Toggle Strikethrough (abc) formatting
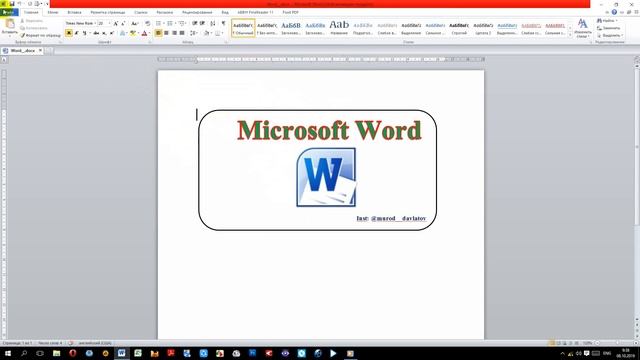The height and width of the screenshot is (360, 640). [x=96, y=33]
